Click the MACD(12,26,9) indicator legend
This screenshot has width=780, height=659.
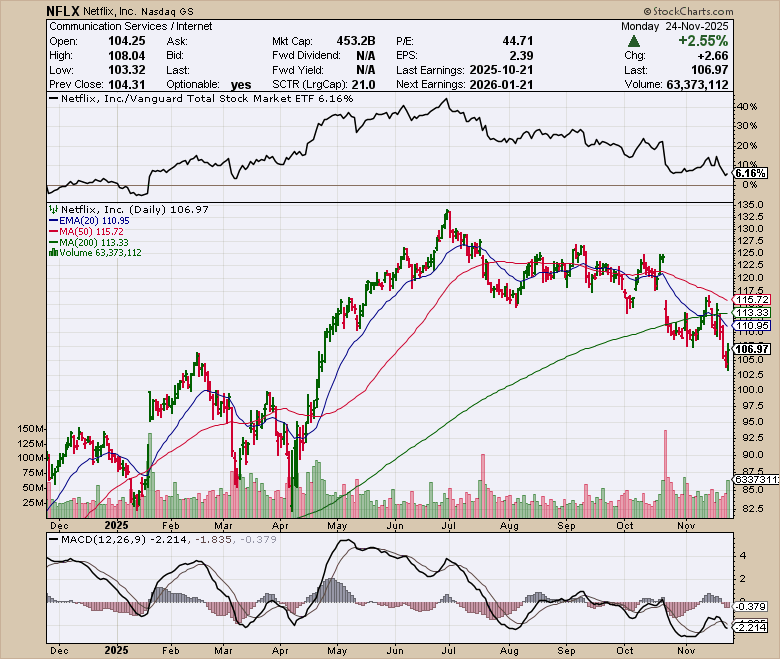tap(163, 539)
